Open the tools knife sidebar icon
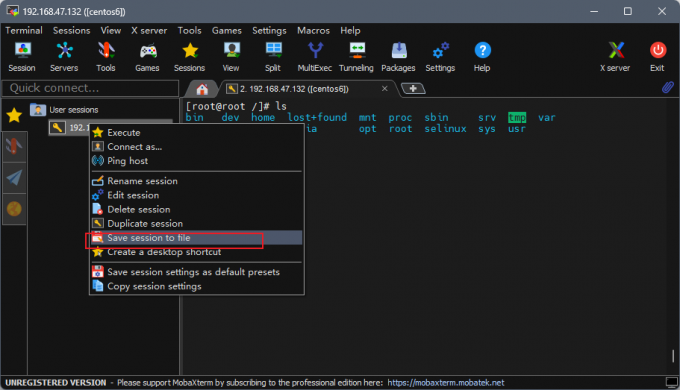Image resolution: width=680 pixels, height=390 pixels. click(x=14, y=146)
